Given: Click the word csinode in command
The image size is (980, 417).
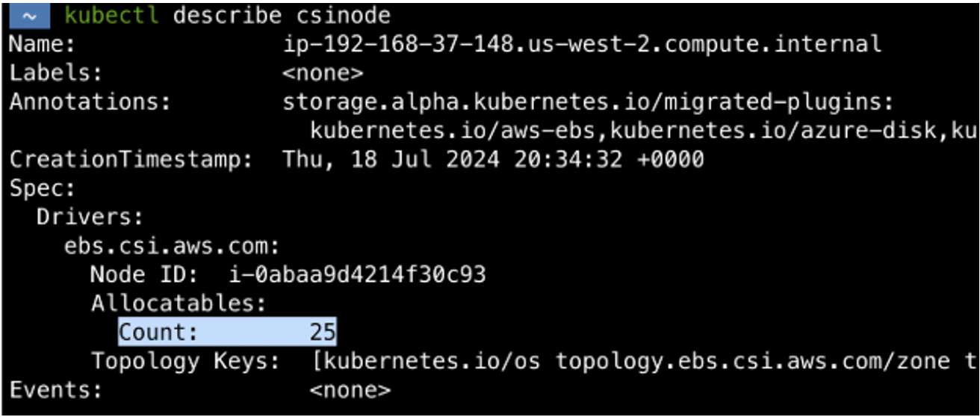Looking at the screenshot, I should tap(342, 16).
